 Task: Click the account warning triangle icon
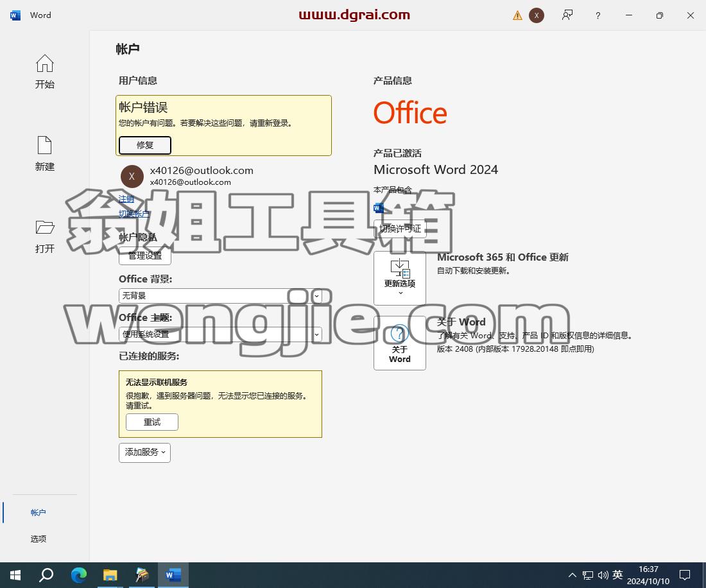tap(517, 16)
